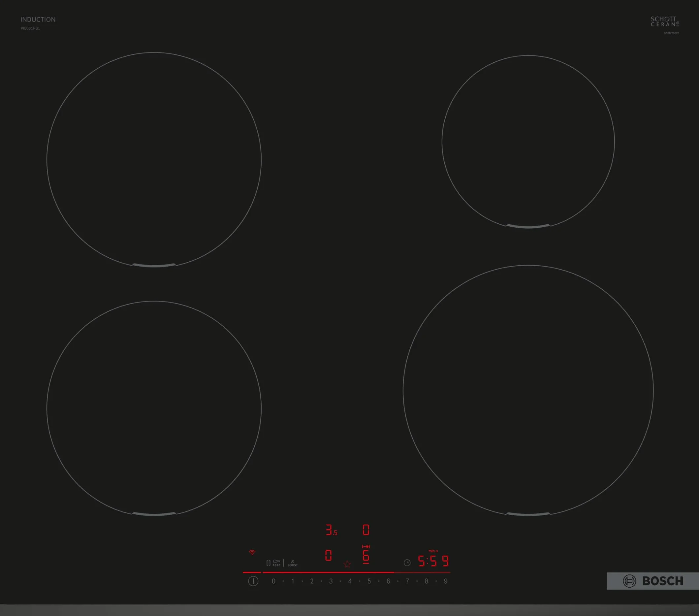The image size is (699, 616).
Task: Tap the red Wi-Fi Home Connect indicator
Action: tap(252, 552)
